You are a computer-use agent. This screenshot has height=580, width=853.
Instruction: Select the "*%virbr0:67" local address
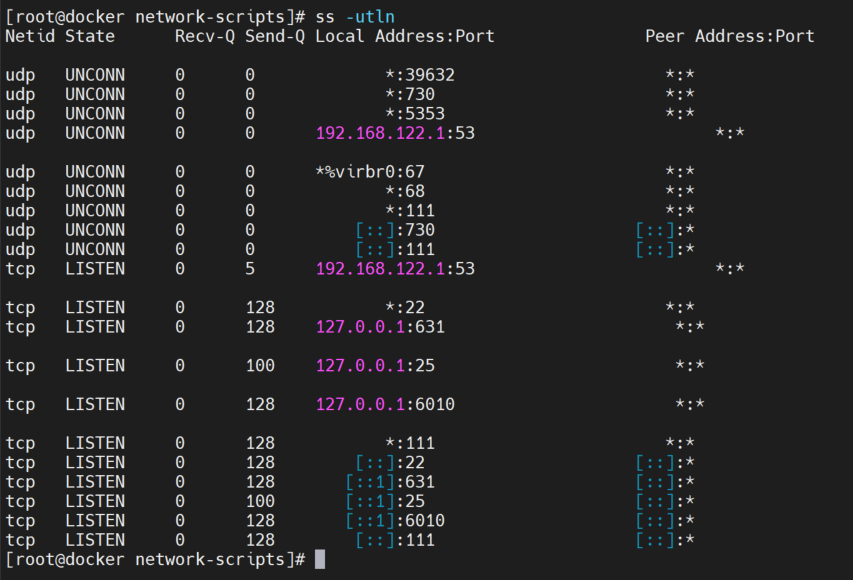click(x=370, y=172)
